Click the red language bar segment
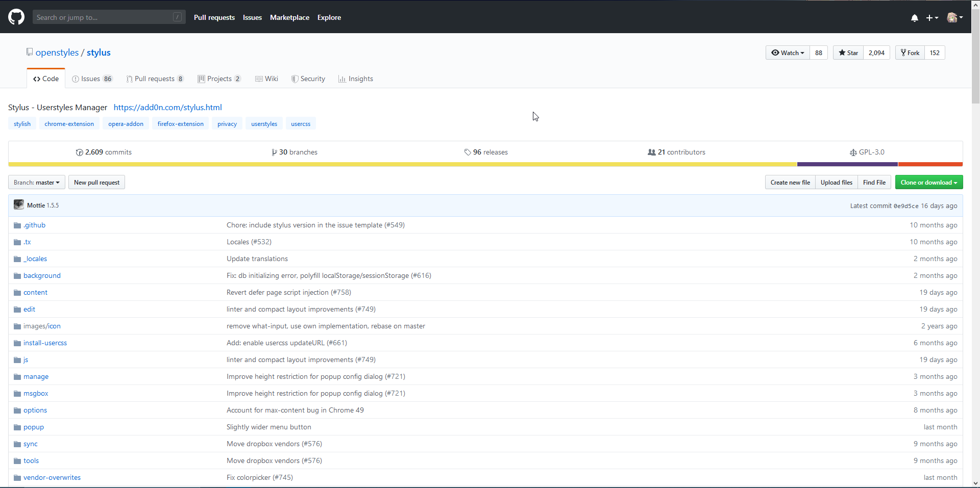Viewport: 980px width, 488px height. pyautogui.click(x=930, y=164)
